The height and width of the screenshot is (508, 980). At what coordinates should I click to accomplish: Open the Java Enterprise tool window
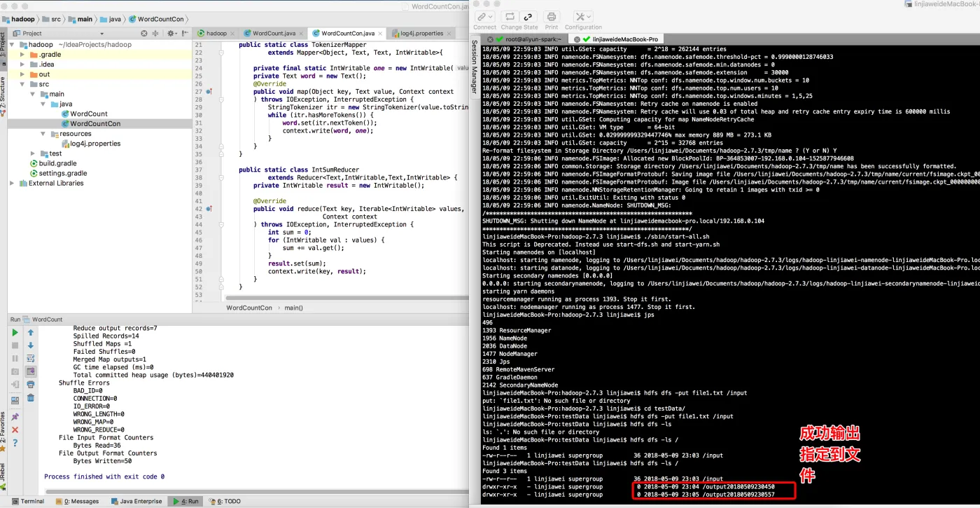pos(136,501)
